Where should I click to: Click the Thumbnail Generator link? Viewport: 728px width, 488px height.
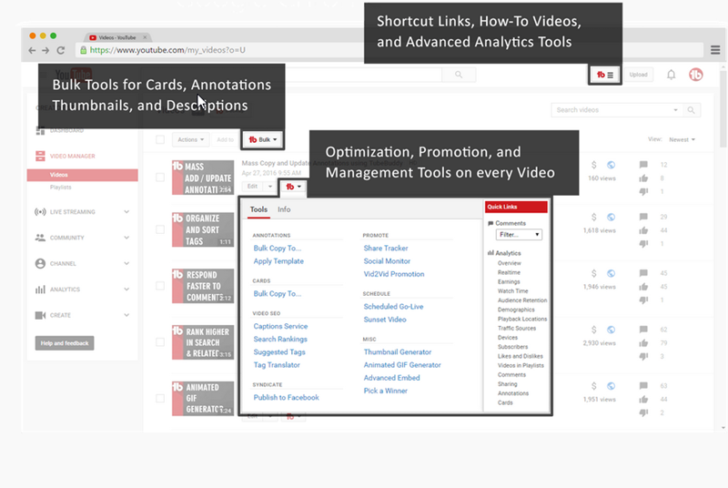click(x=397, y=352)
